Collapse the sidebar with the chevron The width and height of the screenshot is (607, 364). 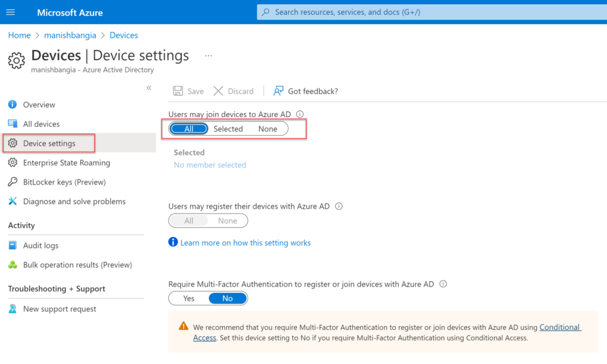point(149,88)
